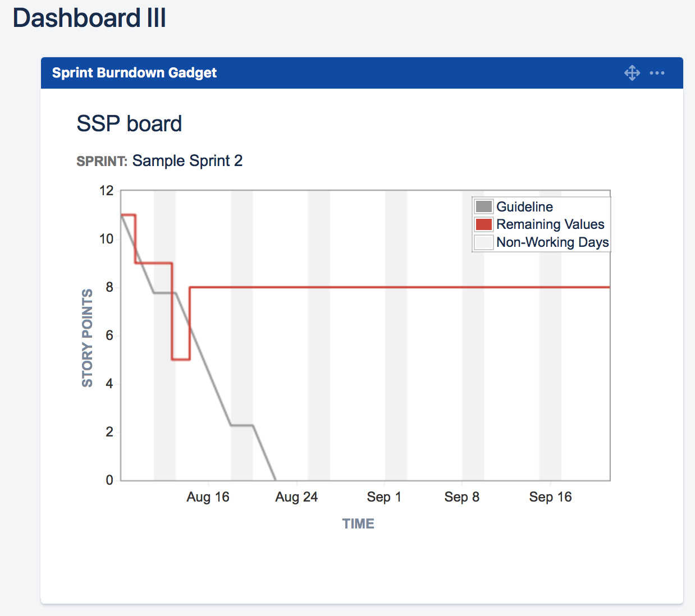Click the STORY POINTS axis title
Image resolution: width=695 pixels, height=616 pixels.
[87, 337]
